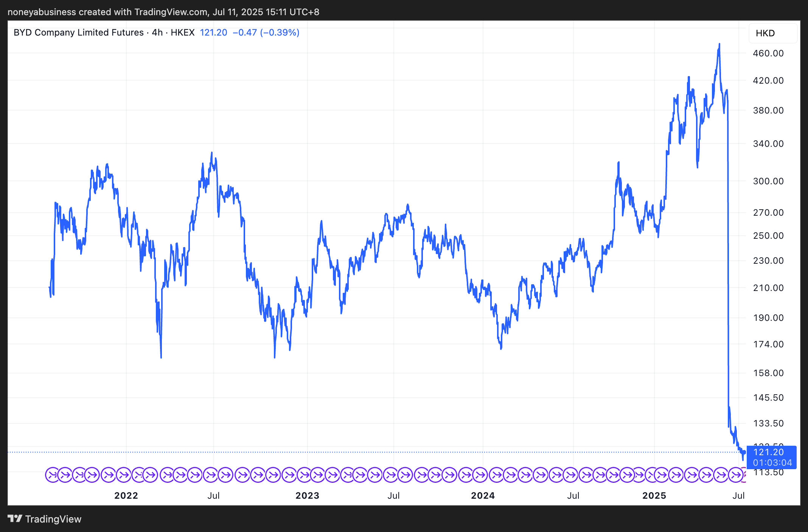Click the 300.00 price axis label
Viewport: 808px width, 532px height.
coord(768,181)
